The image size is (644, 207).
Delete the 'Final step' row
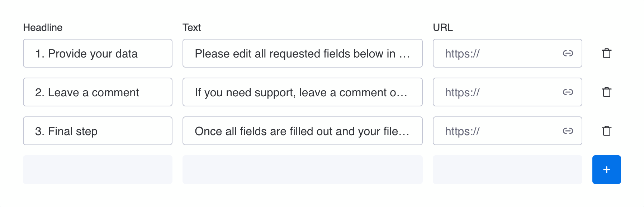point(606,131)
